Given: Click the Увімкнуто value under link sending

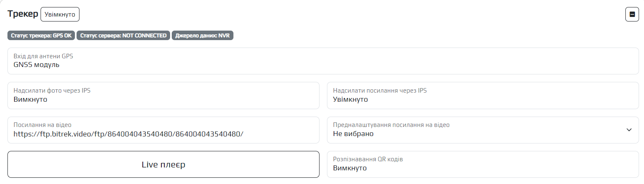Looking at the screenshot, I should pyautogui.click(x=351, y=100).
